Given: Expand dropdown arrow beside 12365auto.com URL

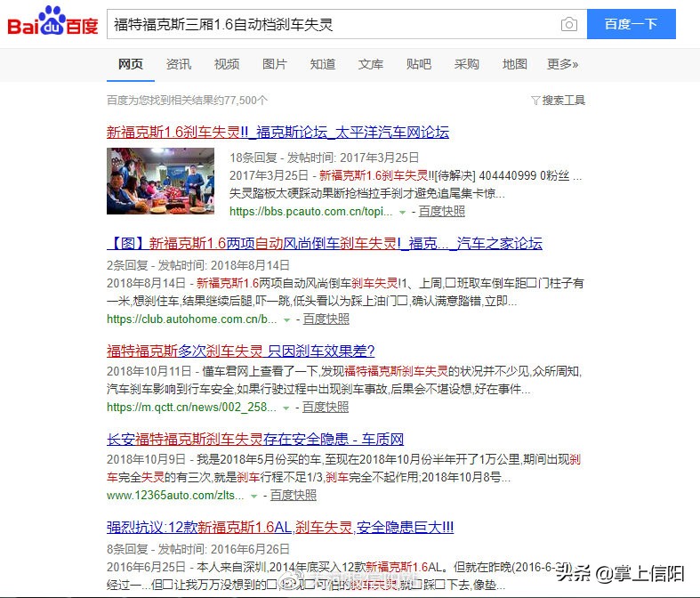Looking at the screenshot, I should click(x=254, y=497).
